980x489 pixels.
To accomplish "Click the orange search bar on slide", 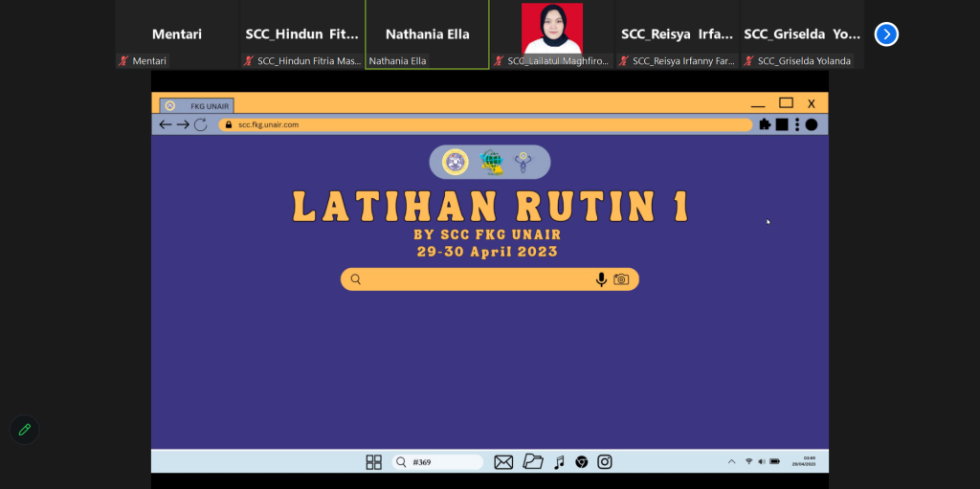I will click(x=489, y=278).
